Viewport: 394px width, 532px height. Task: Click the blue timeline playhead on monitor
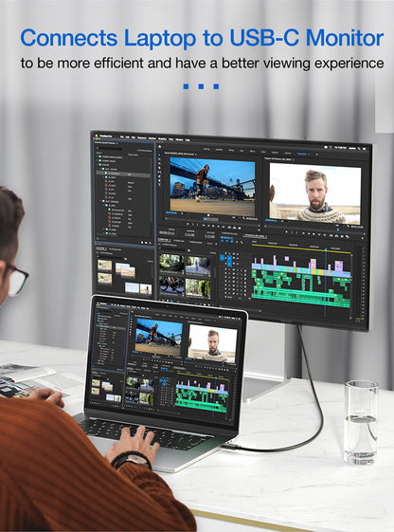tap(326, 282)
